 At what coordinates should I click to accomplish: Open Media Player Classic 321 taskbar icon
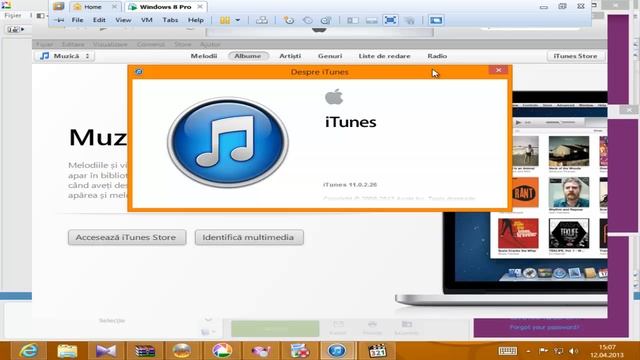point(377,351)
